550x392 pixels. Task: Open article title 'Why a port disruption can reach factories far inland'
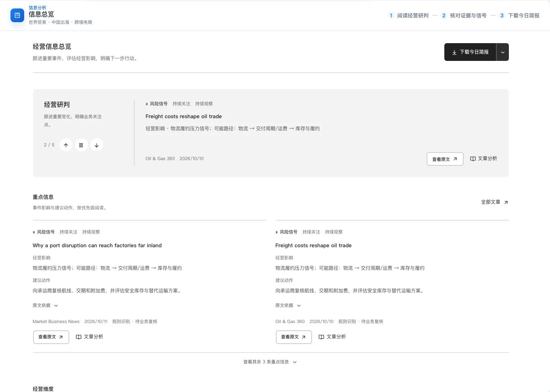(97, 245)
